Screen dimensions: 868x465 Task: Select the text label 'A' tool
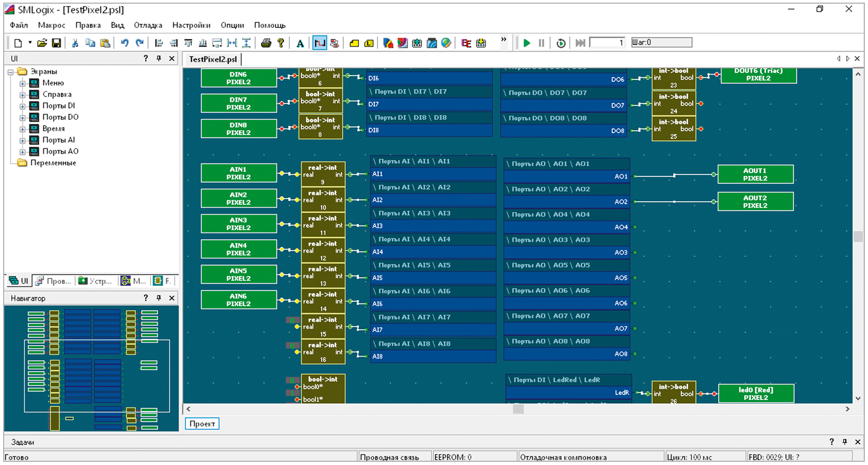point(300,43)
